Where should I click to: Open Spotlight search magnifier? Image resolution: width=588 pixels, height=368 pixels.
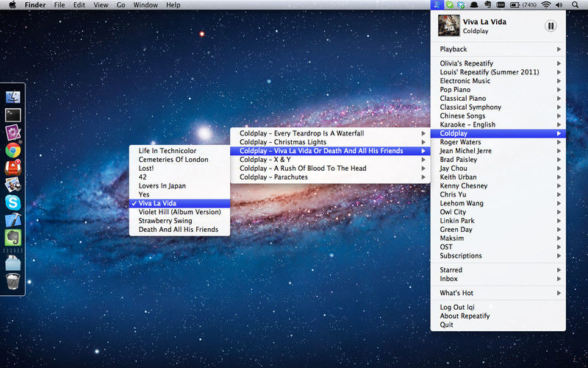[575, 5]
